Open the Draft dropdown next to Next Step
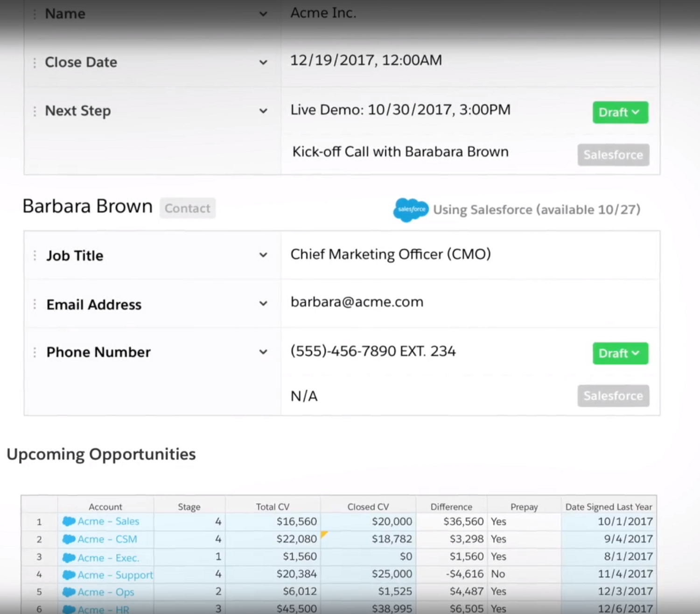 pyautogui.click(x=620, y=112)
